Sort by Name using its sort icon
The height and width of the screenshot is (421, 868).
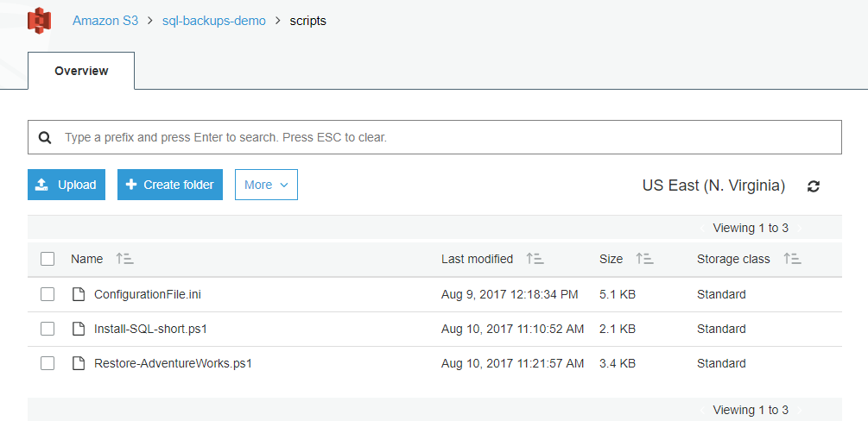click(x=124, y=258)
